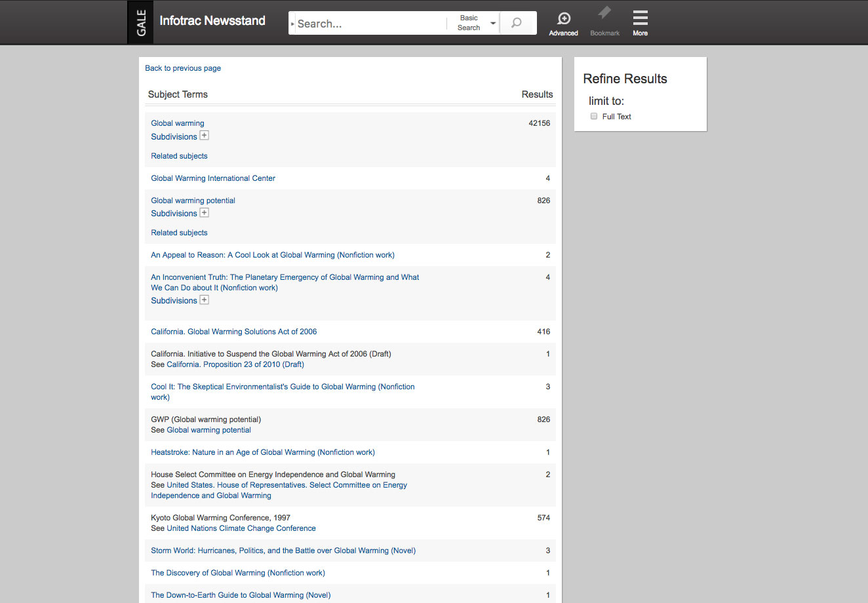The image size is (868, 603).
Task: Click the Results column header
Action: (537, 94)
